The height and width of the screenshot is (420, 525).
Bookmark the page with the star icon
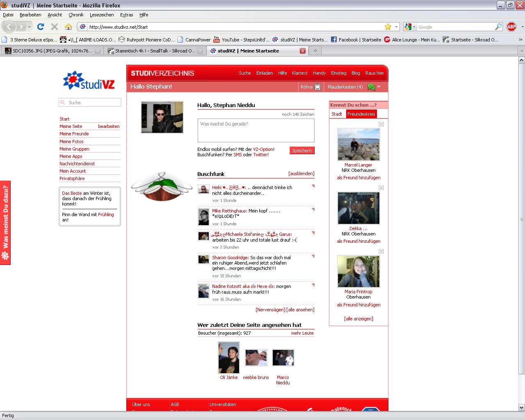(x=388, y=27)
